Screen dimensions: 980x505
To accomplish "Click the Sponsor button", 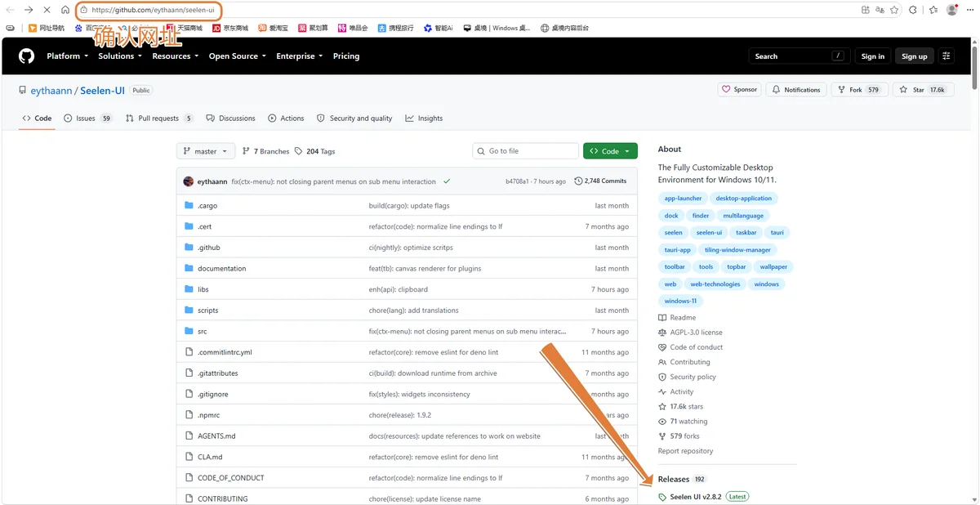I will pos(739,90).
